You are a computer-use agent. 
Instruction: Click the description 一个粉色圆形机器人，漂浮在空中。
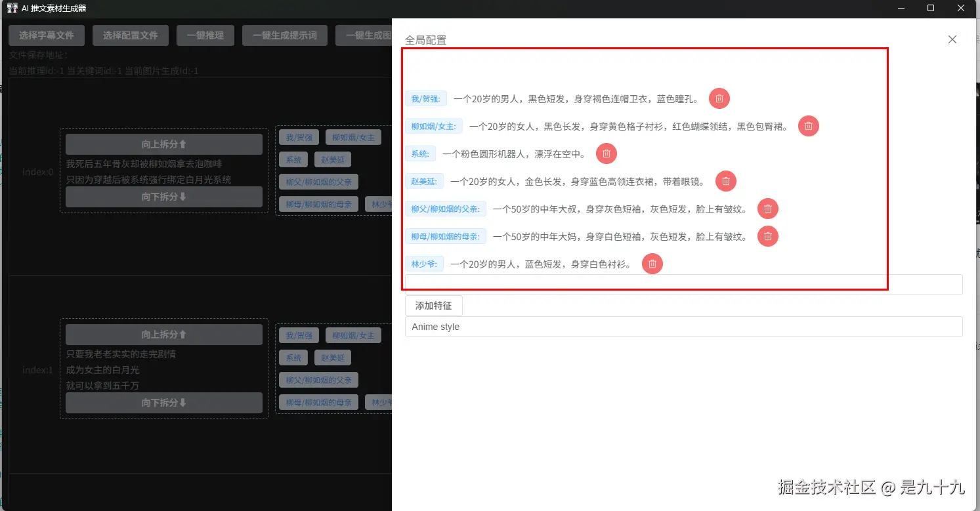click(516, 154)
